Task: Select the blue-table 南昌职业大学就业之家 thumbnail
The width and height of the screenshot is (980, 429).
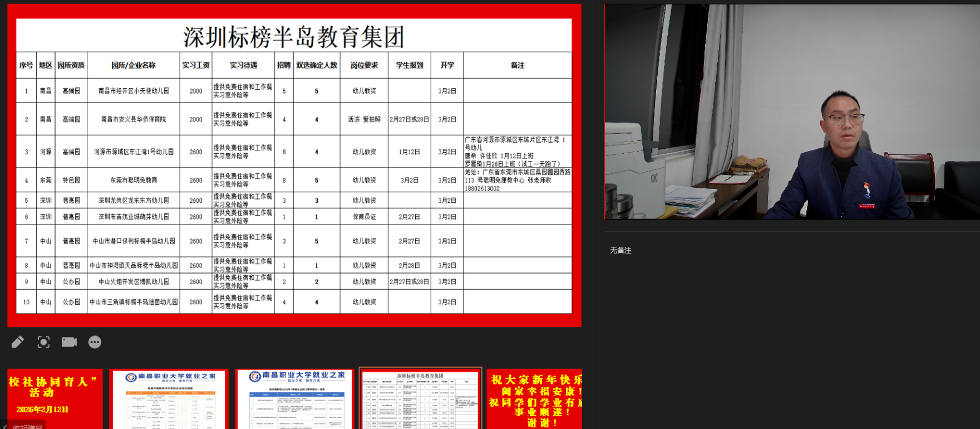Action: click(x=294, y=398)
